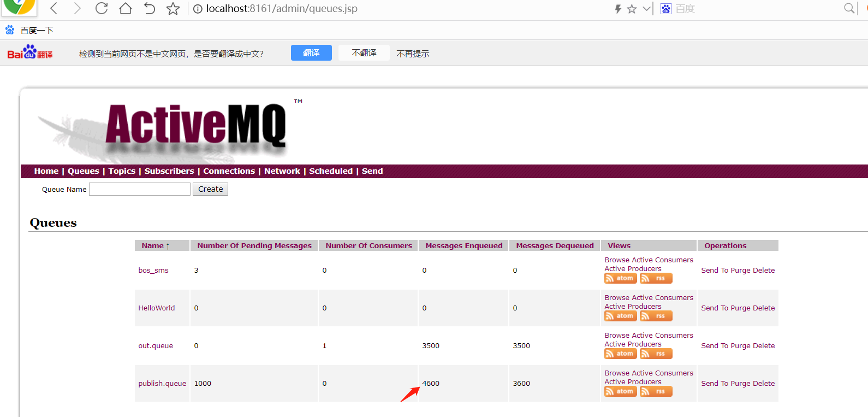The width and height of the screenshot is (868, 417).
Task: Delete the publish.queue queue
Action: pos(764,384)
